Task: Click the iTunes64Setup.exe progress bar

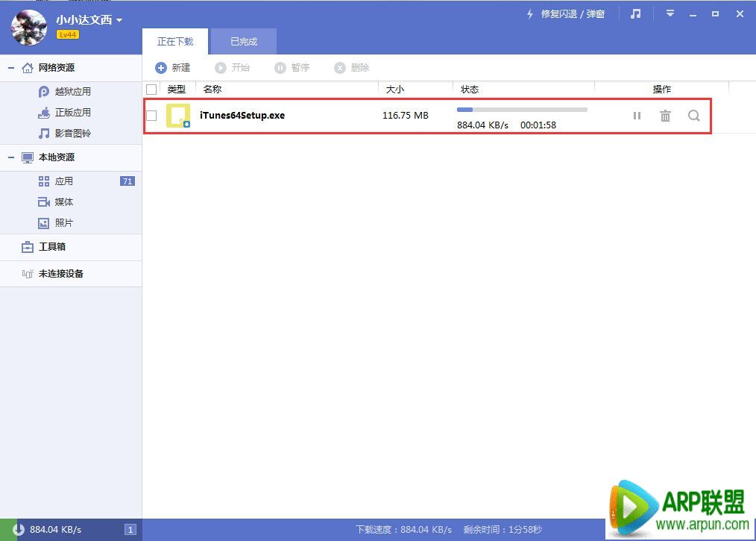Action: click(522, 109)
